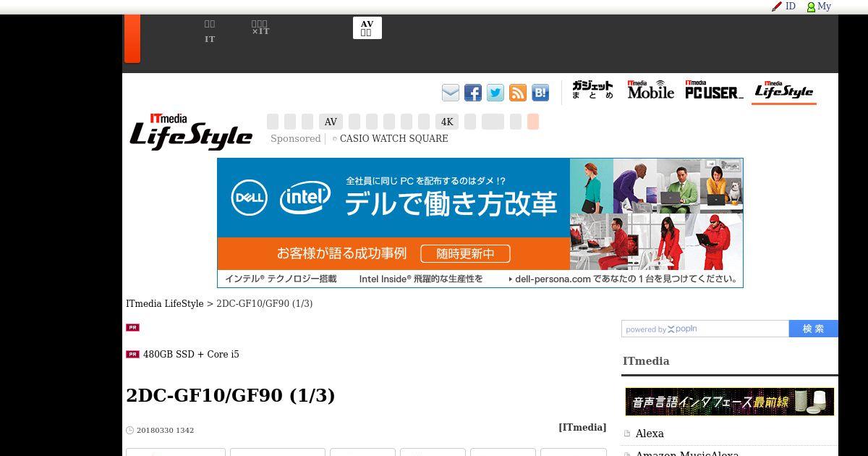Select the AV category tab
Image resolution: width=868 pixels, height=456 pixels.
point(331,122)
